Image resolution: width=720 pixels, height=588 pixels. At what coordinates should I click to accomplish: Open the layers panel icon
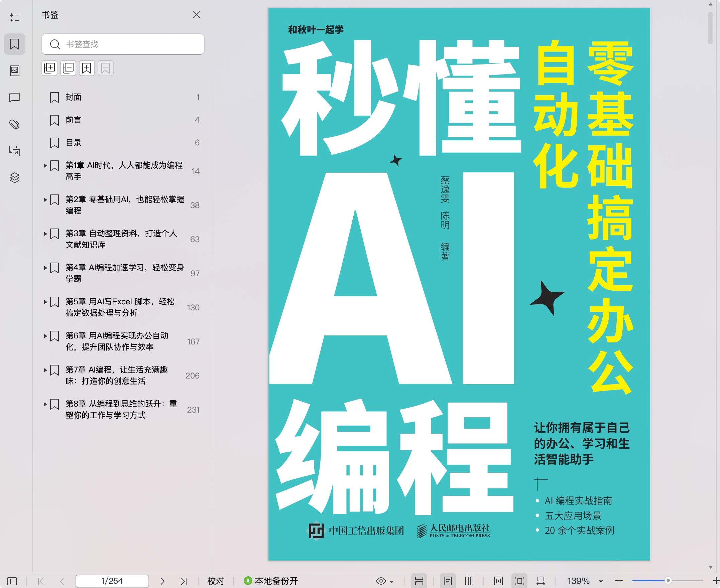pyautogui.click(x=15, y=178)
